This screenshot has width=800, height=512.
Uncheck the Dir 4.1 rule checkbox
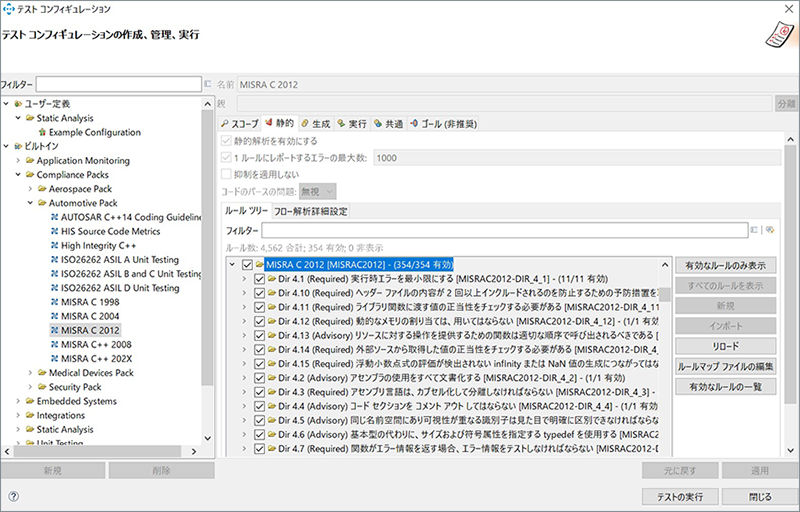point(259,279)
